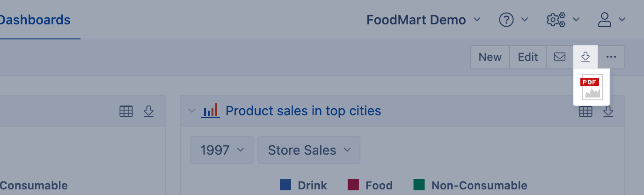644x195 pixels.
Task: Click the PDF export icon
Action: click(x=591, y=87)
